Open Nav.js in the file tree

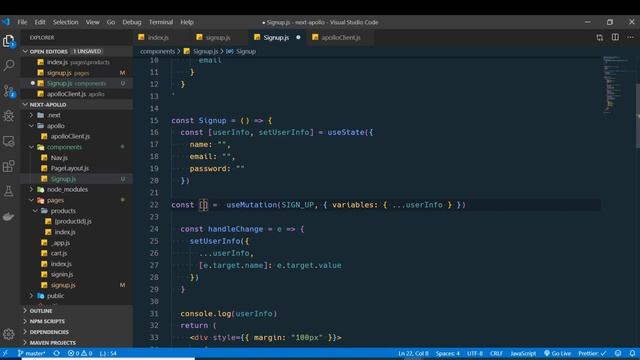click(x=59, y=158)
